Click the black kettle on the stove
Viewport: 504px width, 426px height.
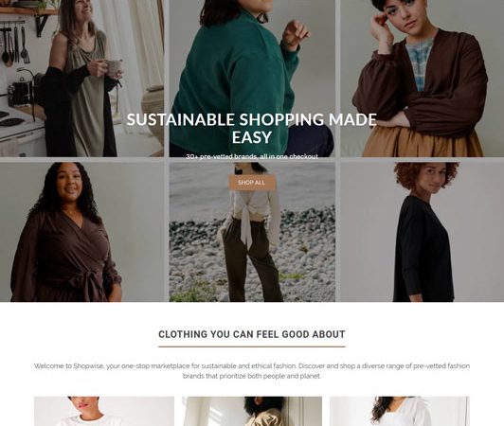point(21,91)
